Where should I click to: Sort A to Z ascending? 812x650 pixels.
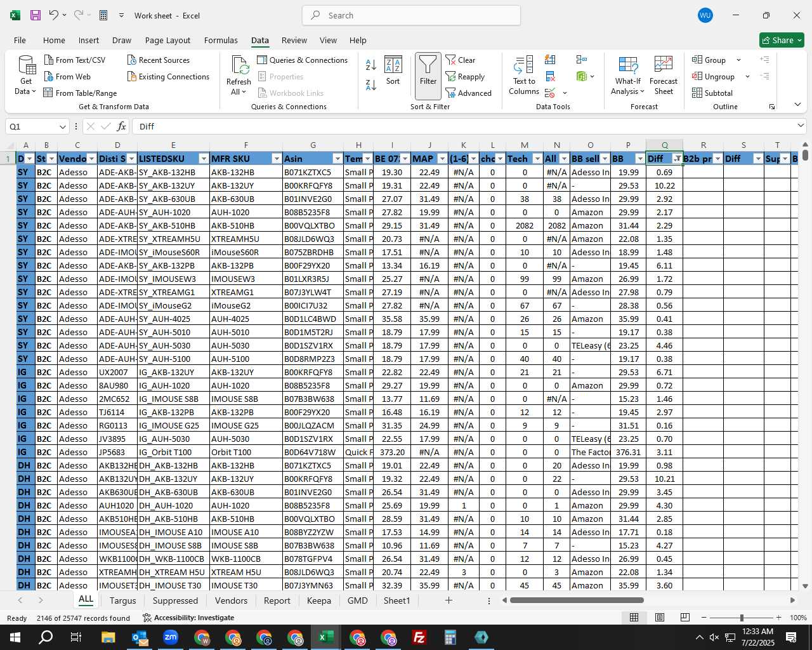point(371,65)
